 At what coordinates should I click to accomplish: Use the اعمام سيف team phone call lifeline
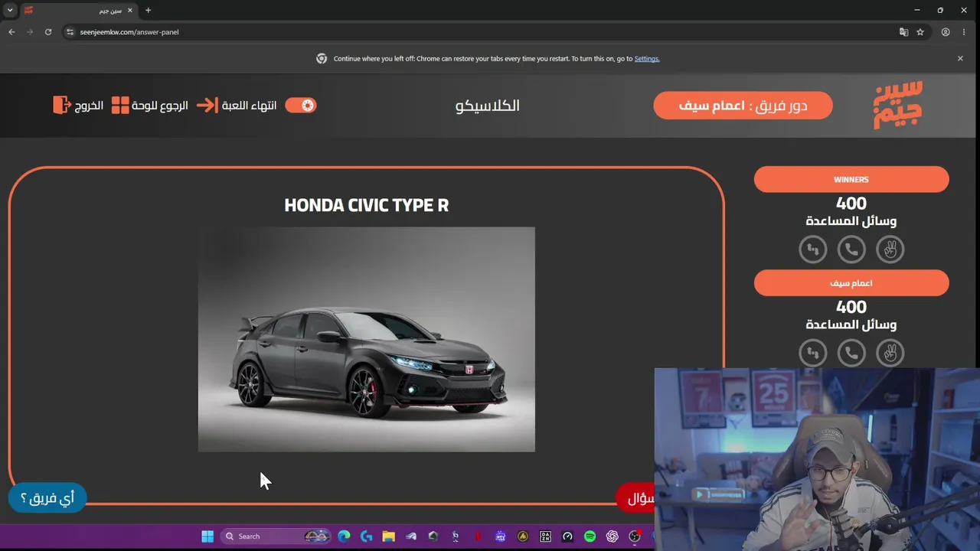(851, 353)
